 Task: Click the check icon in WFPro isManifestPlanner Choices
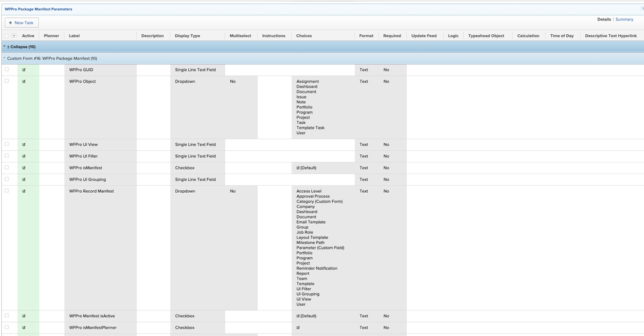(298, 328)
